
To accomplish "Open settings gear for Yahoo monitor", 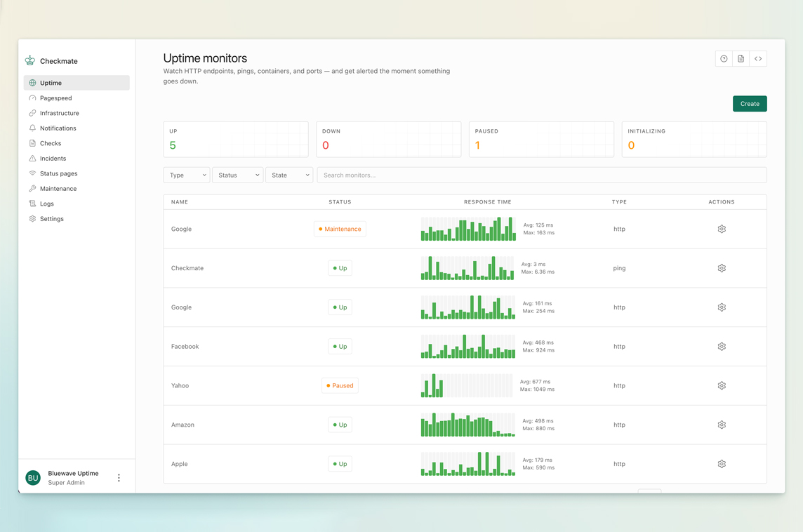I will click(x=722, y=385).
